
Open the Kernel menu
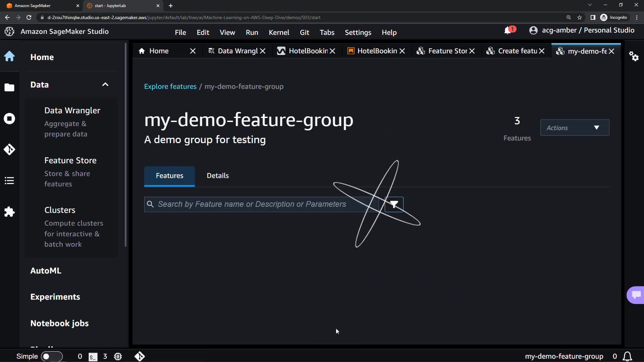[279, 33]
